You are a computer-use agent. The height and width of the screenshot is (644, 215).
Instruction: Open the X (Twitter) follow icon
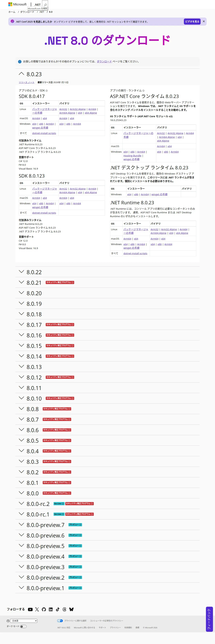[x=37, y=609]
